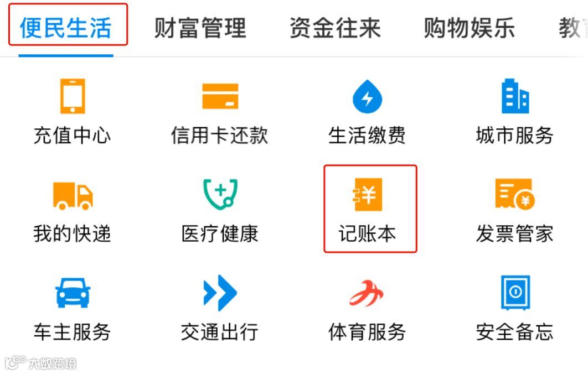The height and width of the screenshot is (374, 588).
Task: Click the 大数跨境 watermark logo
Action: (40, 363)
